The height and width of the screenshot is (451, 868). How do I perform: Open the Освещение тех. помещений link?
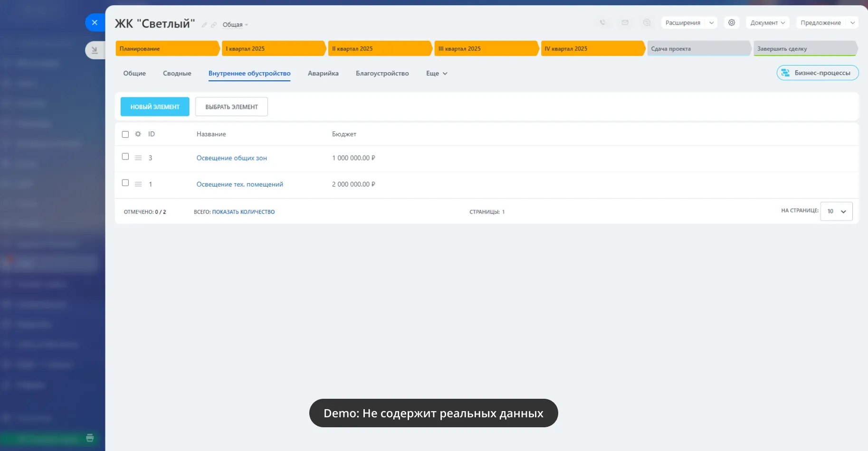coord(240,184)
